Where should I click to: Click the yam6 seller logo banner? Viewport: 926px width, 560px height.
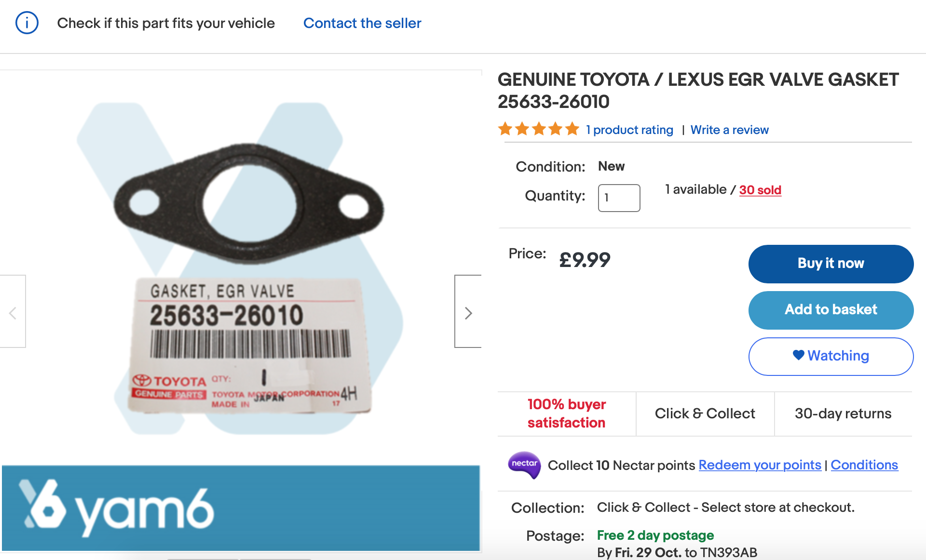point(241,508)
